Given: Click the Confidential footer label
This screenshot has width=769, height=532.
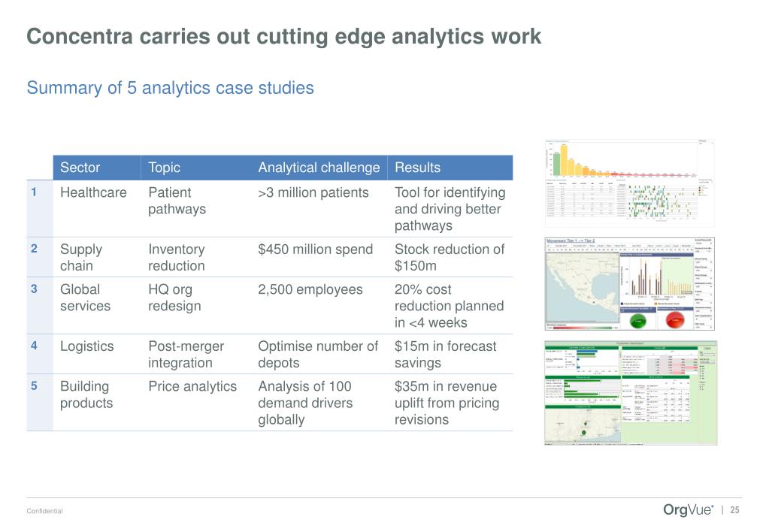Looking at the screenshot, I should click(44, 511).
